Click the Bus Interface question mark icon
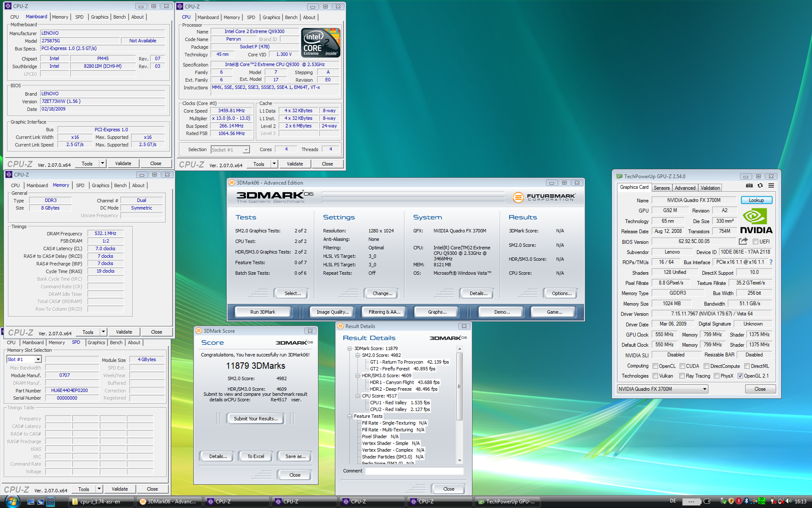Image resolution: width=812 pixels, height=508 pixels. (771, 262)
